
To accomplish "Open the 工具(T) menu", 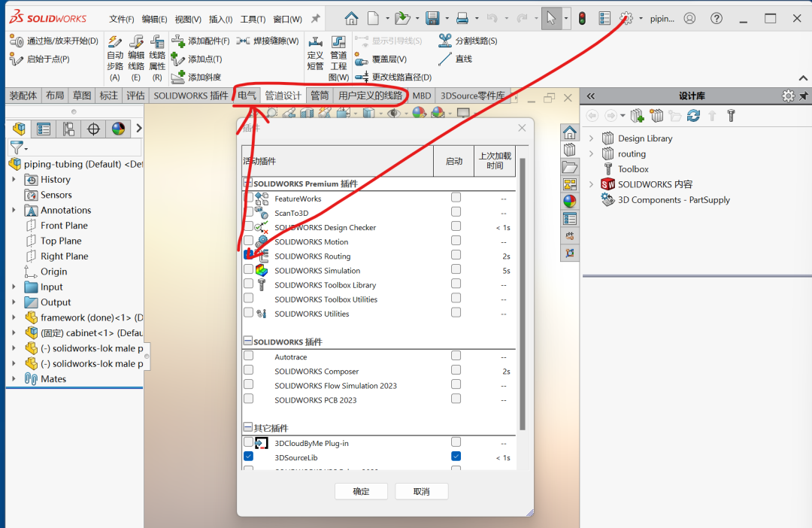I will coord(253,19).
